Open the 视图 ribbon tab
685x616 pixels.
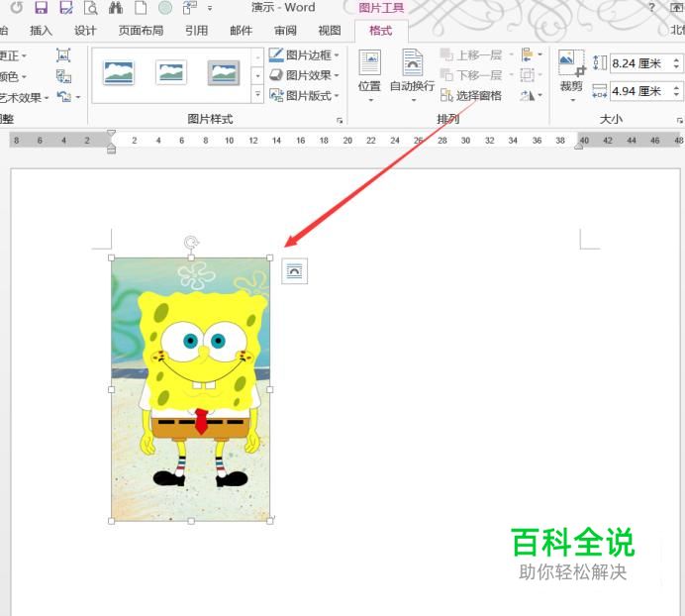329,31
